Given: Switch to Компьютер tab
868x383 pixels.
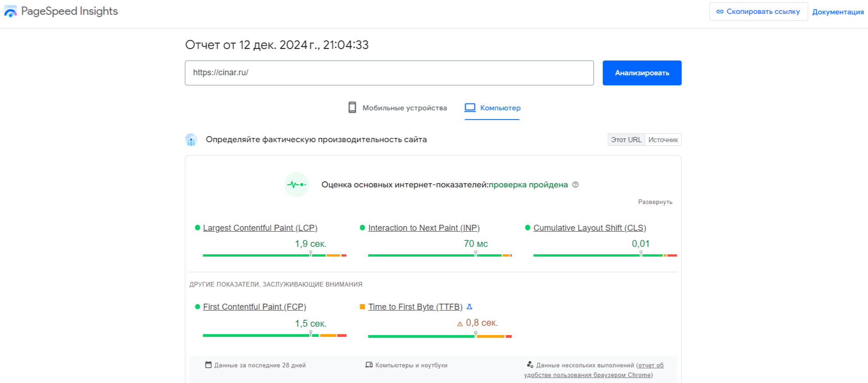Looking at the screenshot, I should point(492,108).
